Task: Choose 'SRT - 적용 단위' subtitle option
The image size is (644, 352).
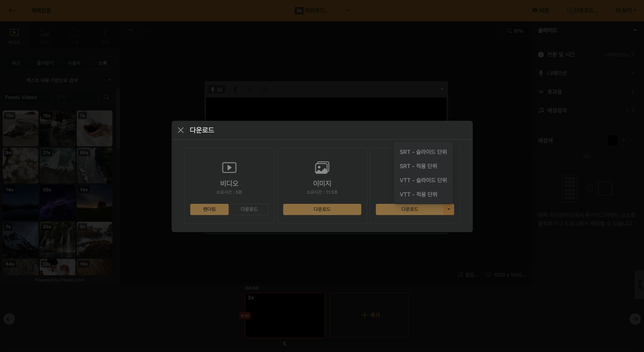Action: (418, 166)
